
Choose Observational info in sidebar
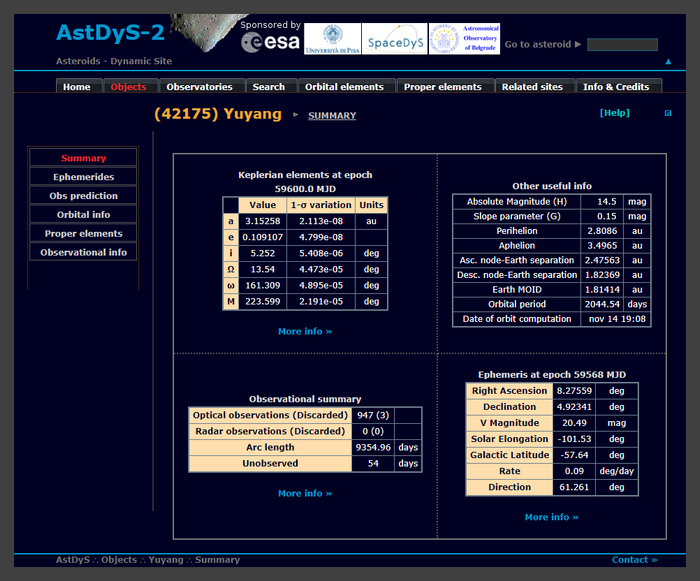[83, 252]
